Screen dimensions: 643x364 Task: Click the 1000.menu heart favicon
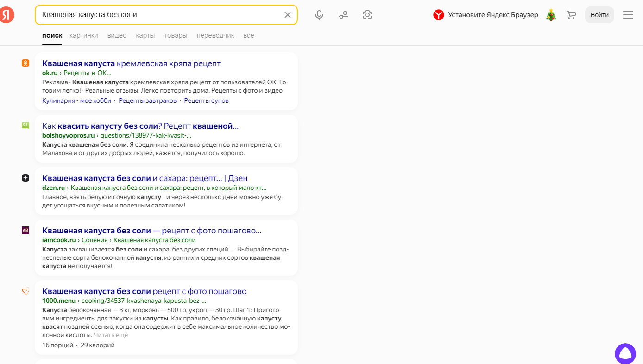point(25,291)
